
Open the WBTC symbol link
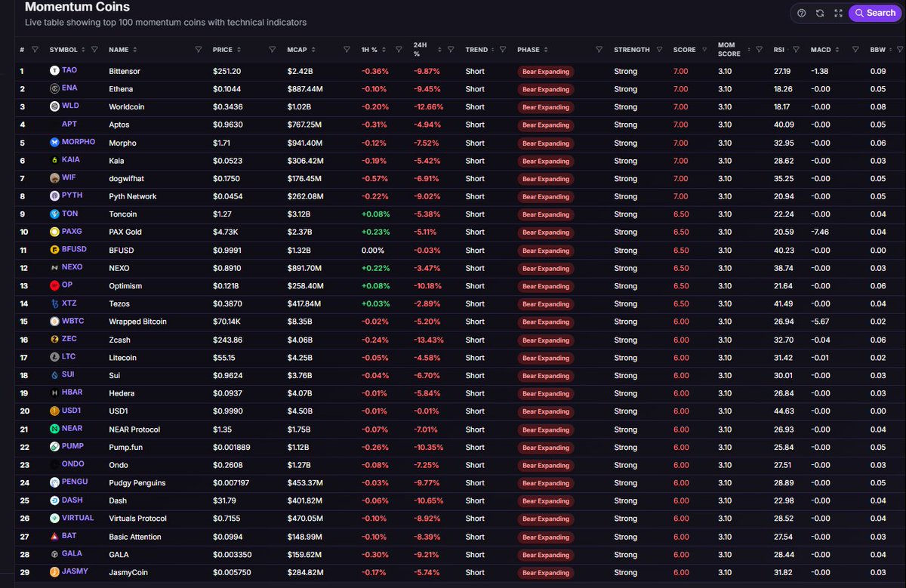pos(72,322)
